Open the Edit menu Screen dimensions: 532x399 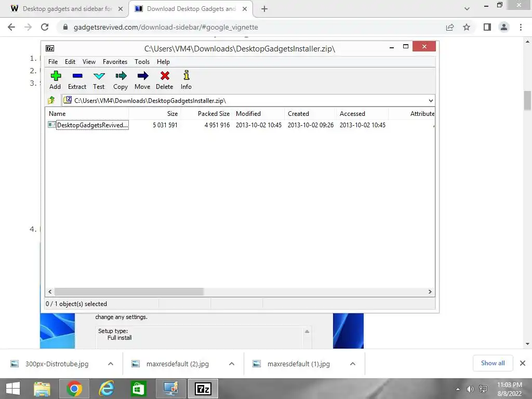(x=70, y=62)
